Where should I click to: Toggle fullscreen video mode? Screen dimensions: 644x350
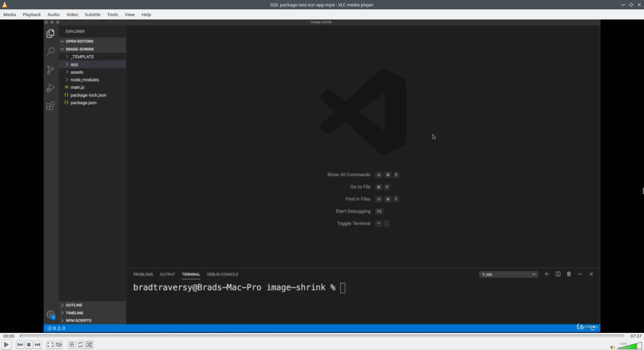click(x=50, y=345)
